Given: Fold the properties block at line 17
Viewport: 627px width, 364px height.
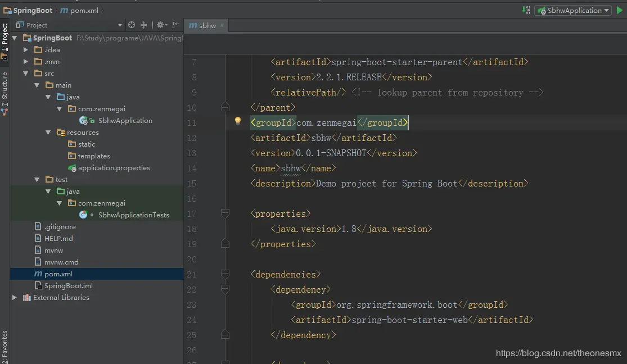Looking at the screenshot, I should (225, 214).
